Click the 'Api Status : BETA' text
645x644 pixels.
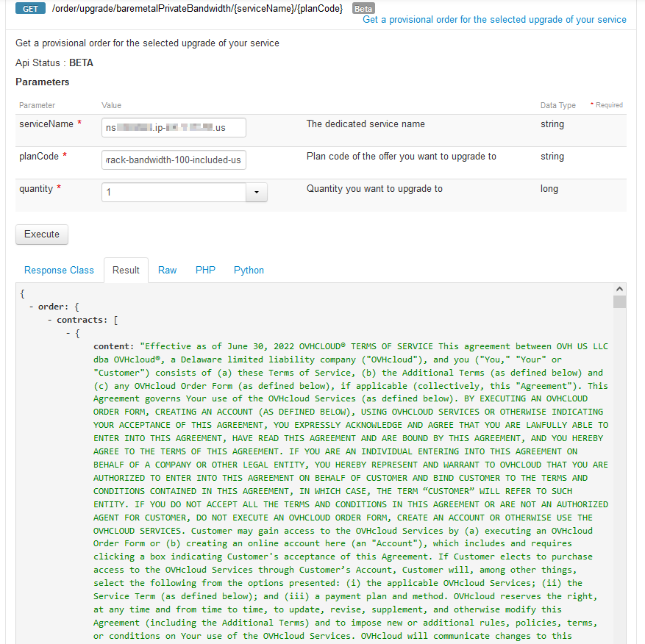click(x=54, y=63)
